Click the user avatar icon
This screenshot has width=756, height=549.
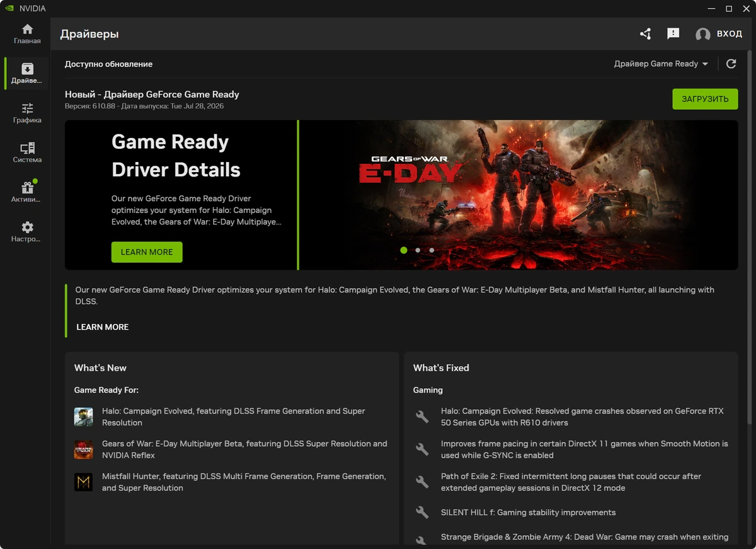click(703, 34)
